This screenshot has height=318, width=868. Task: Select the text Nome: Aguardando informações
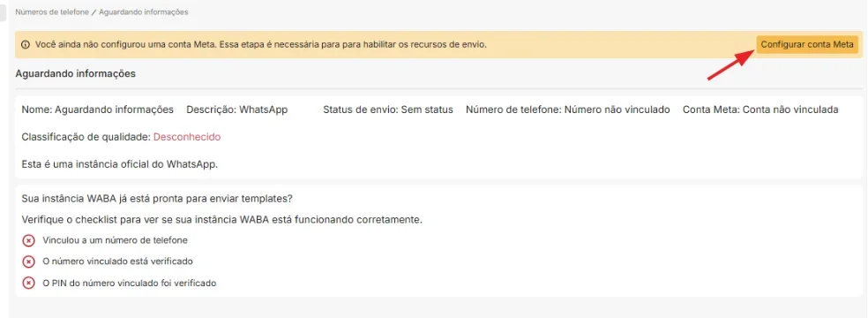coord(97,110)
